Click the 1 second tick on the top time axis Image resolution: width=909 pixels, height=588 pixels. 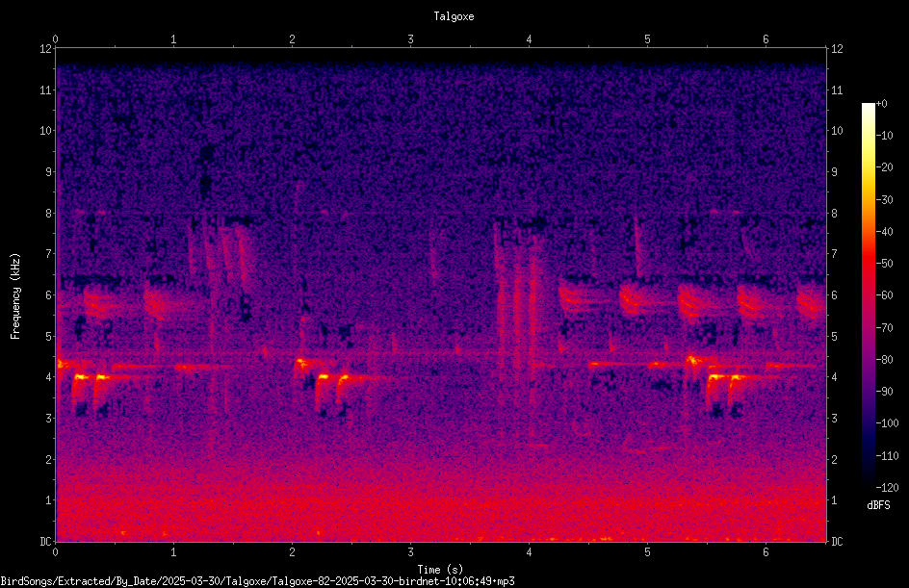coord(173,39)
